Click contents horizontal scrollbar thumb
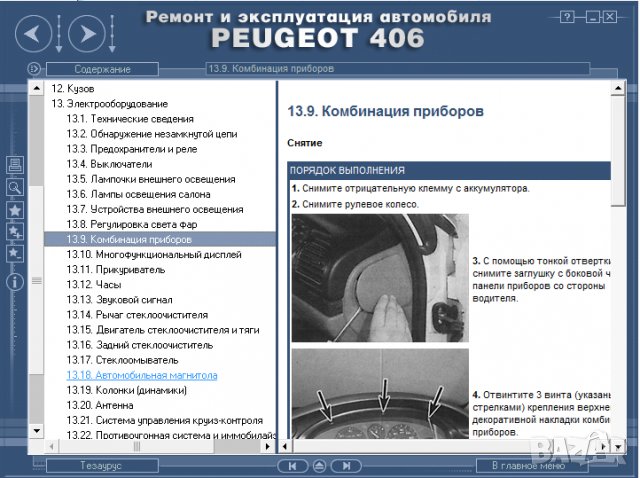 (x=137, y=446)
